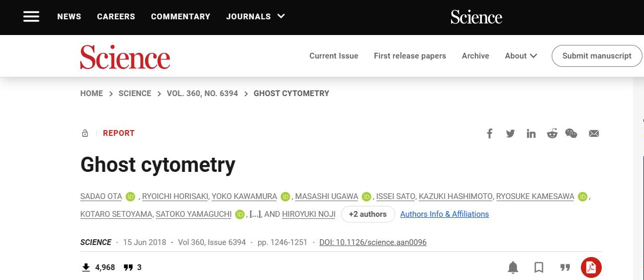Email this article using envelope icon
Viewport: 644px width, 280px height.
coord(594,134)
